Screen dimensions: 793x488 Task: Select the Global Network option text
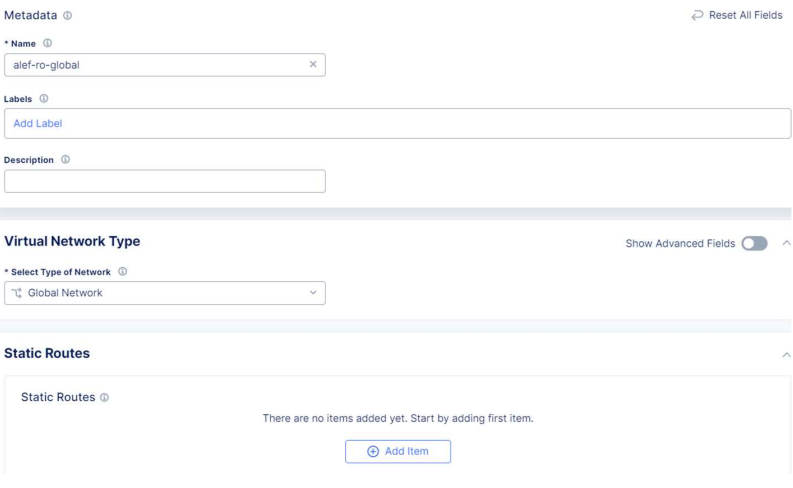click(65, 293)
